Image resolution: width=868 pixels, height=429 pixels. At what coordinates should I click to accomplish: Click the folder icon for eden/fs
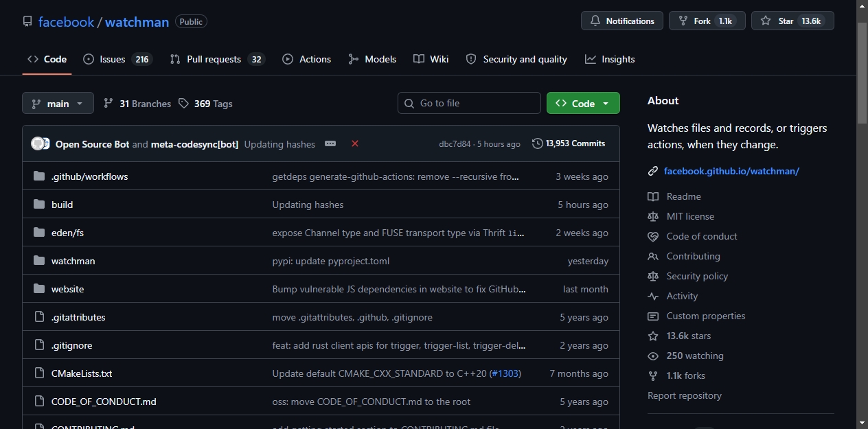click(x=39, y=233)
